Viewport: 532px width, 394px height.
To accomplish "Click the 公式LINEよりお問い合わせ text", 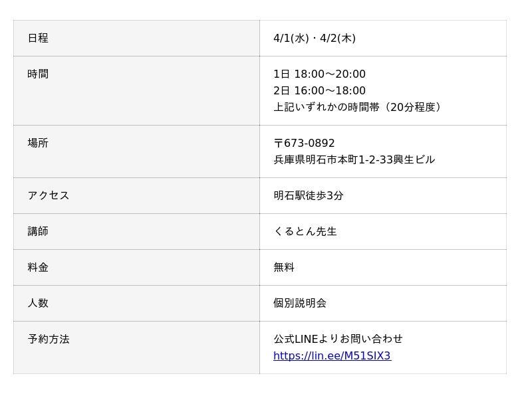I will pos(338,340).
